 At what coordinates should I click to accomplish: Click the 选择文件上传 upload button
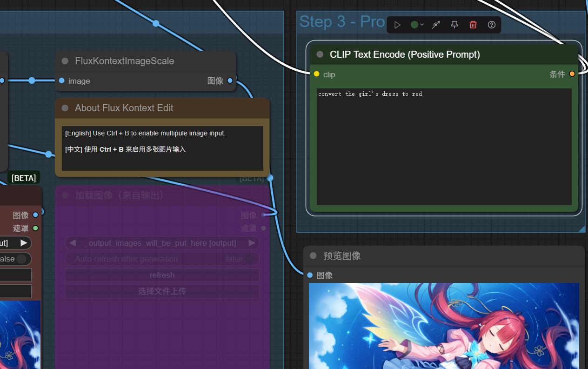[162, 291]
